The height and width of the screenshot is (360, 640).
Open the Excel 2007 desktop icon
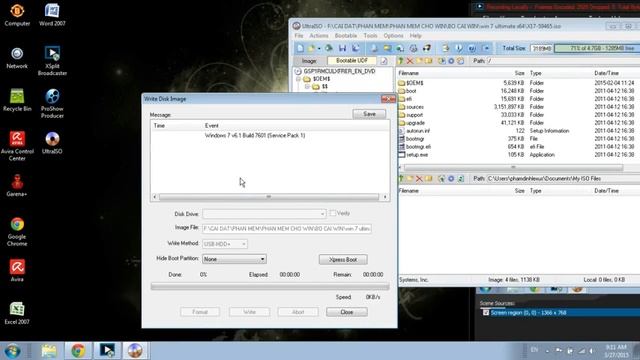[x=17, y=313]
